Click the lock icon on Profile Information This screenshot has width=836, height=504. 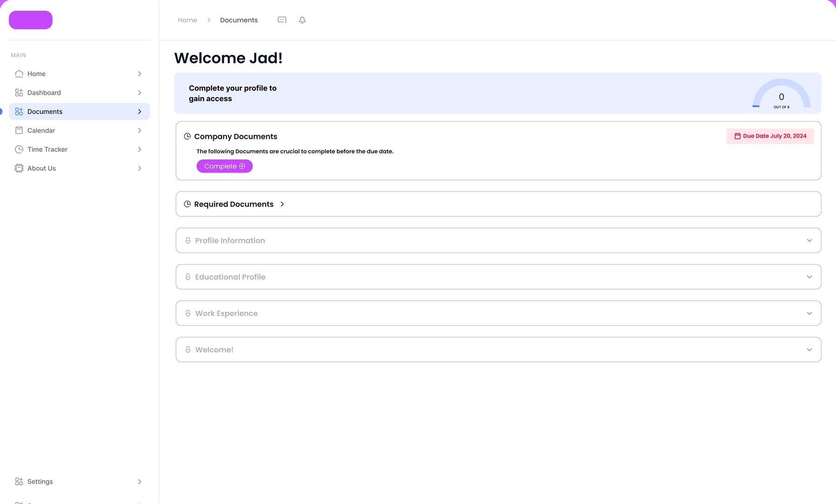[x=188, y=240]
